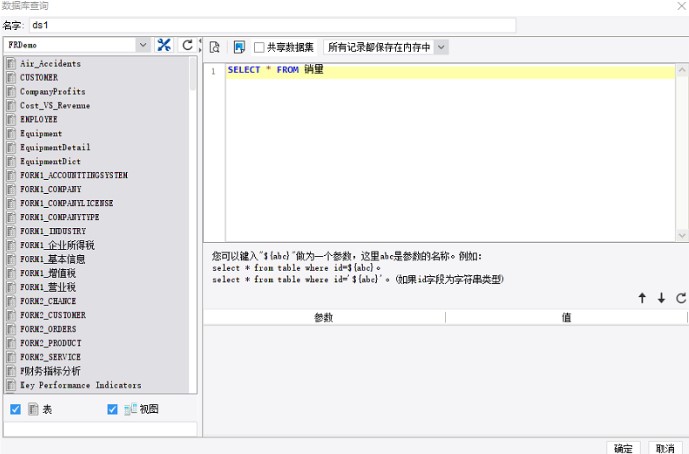689x454 pixels.
Task: Select the CUSTOMER table
Action: click(x=39, y=78)
